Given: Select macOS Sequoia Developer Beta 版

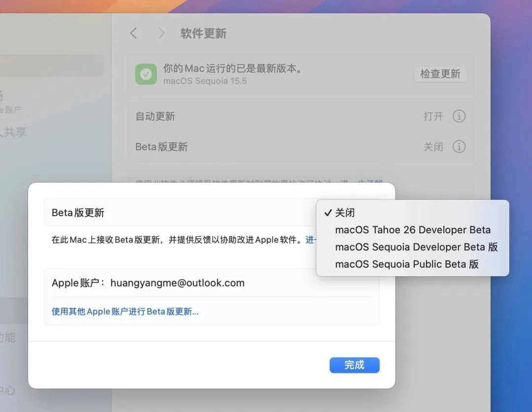Looking at the screenshot, I should click(417, 247).
